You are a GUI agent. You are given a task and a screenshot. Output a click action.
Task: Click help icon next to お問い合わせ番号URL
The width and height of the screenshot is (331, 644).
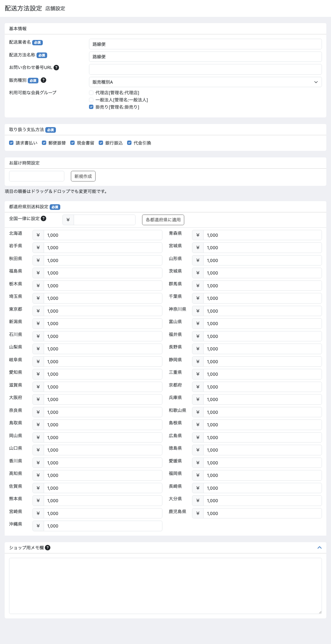[x=56, y=67]
